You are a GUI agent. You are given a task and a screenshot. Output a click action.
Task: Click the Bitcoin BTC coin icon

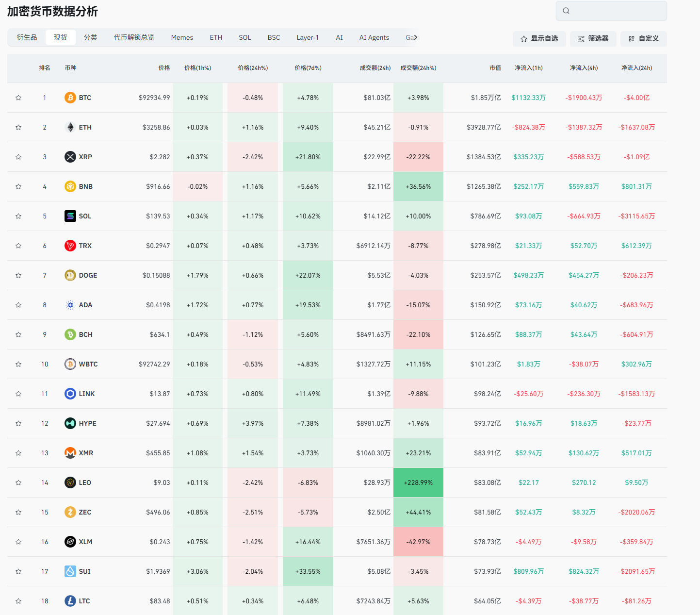pyautogui.click(x=70, y=98)
